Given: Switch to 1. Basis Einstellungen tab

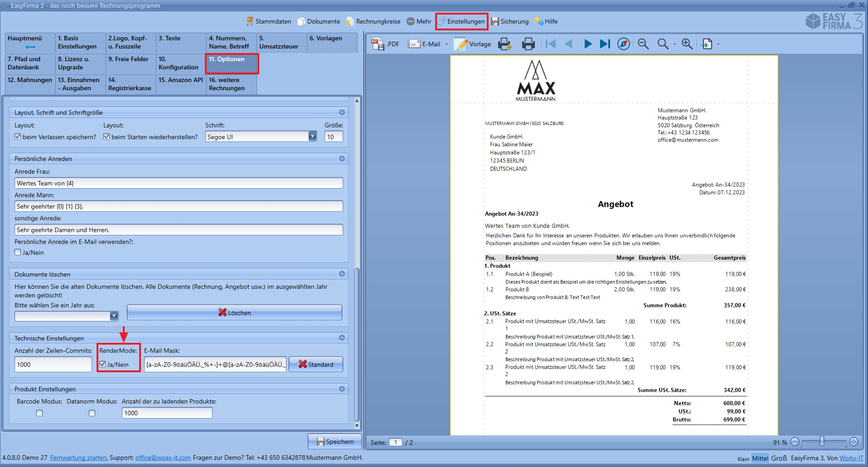Looking at the screenshot, I should (81, 43).
